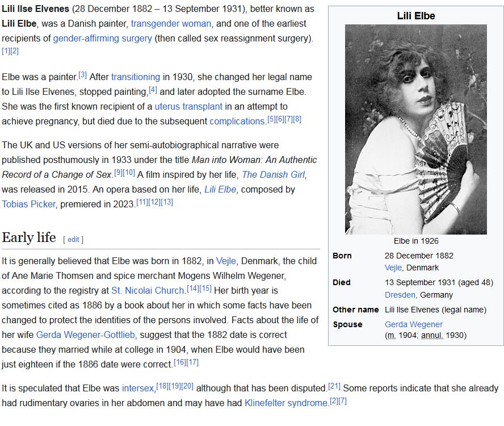Follow citation [10] after 'Change of Sex'
The image size is (504, 426).
(129, 173)
